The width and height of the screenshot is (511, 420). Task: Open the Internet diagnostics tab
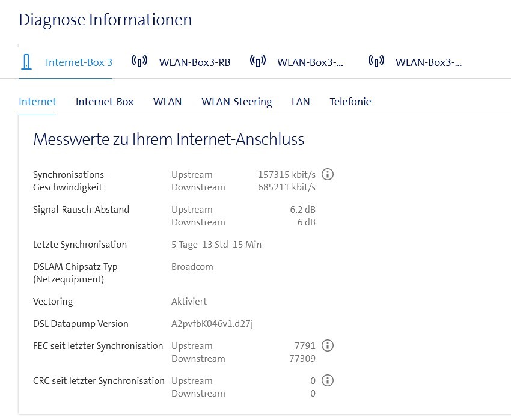(37, 102)
